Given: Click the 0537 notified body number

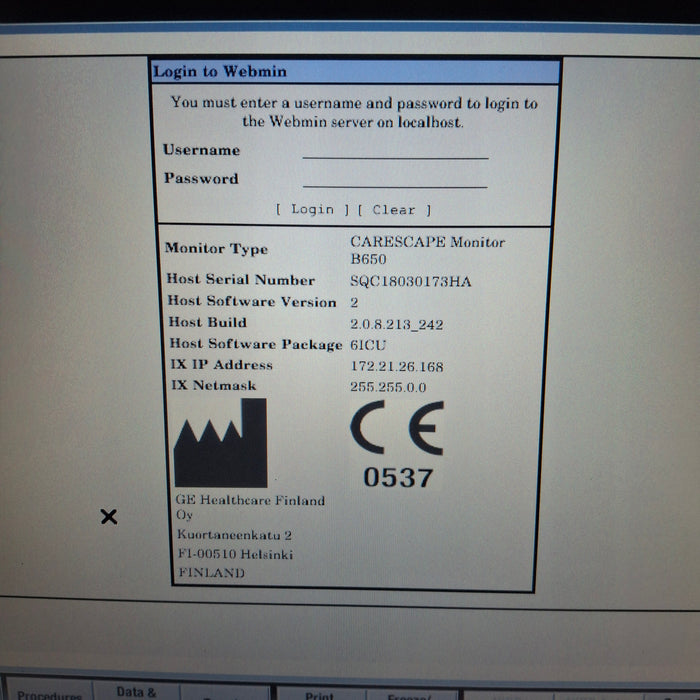Looking at the screenshot, I should click(397, 478).
